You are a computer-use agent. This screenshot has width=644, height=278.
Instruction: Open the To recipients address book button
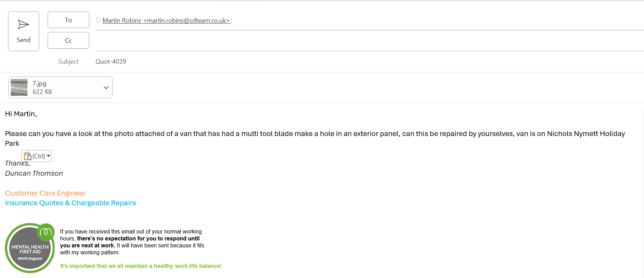[68, 20]
